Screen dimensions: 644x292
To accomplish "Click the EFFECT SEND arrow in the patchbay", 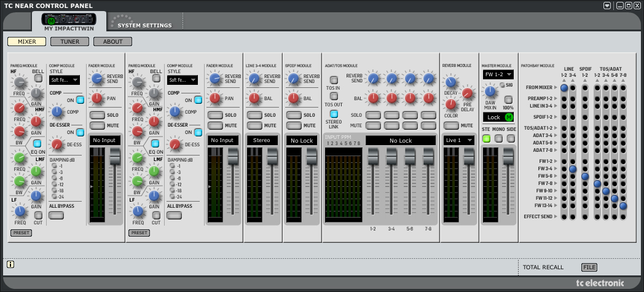I will (x=556, y=216).
